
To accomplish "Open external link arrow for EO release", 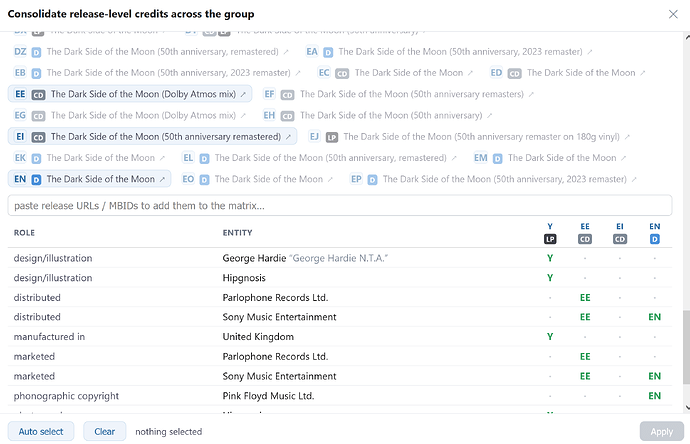I will (330, 180).
